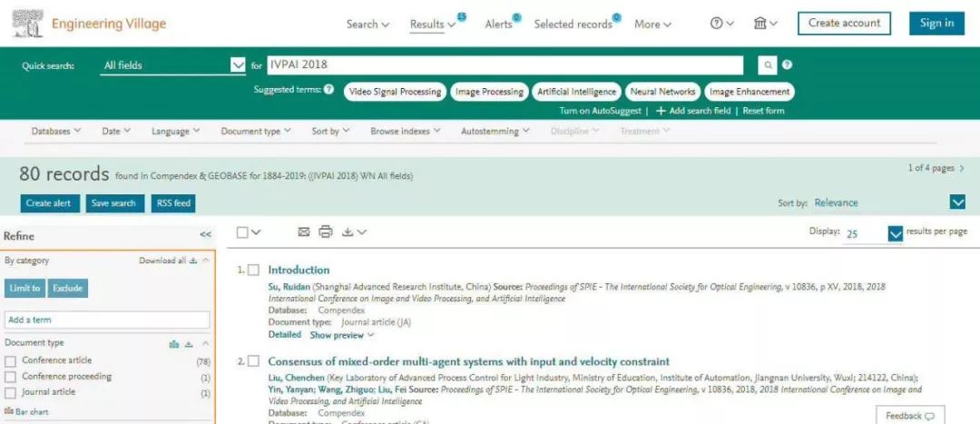The width and height of the screenshot is (980, 424).
Task: Open the Autostemming dropdown
Action: point(495,132)
